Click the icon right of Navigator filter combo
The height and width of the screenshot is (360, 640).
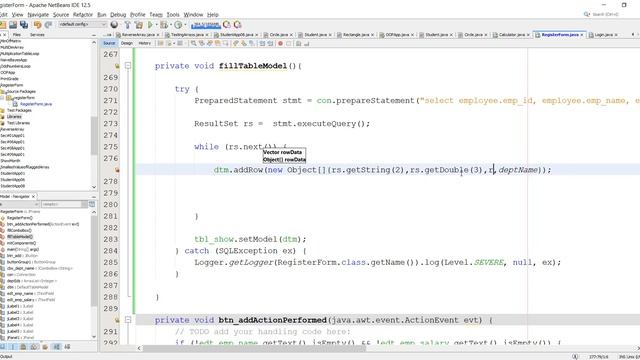pyautogui.click(x=92, y=204)
